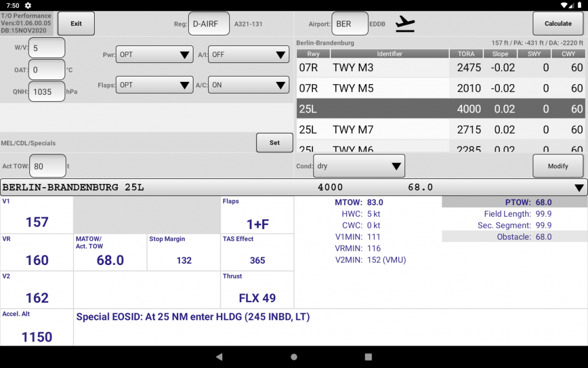The height and width of the screenshot is (368, 588).
Task: Click the A321-131 aircraft type label
Action: point(248,24)
